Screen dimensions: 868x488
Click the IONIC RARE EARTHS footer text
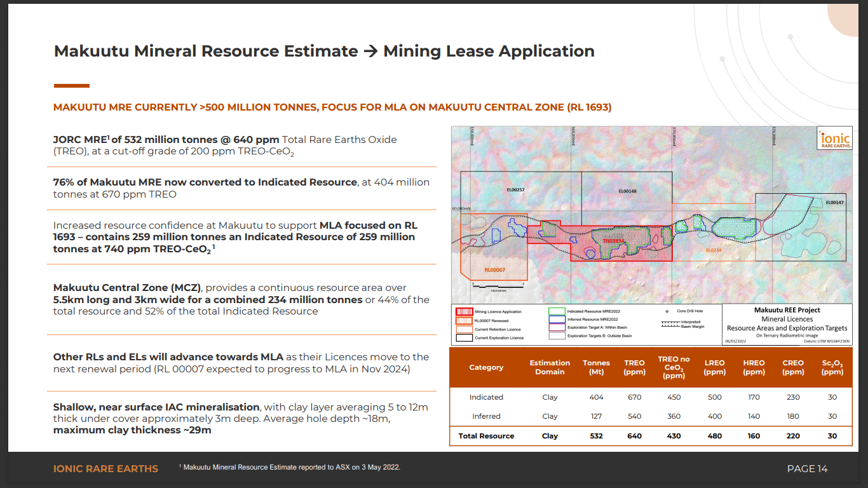(105, 469)
